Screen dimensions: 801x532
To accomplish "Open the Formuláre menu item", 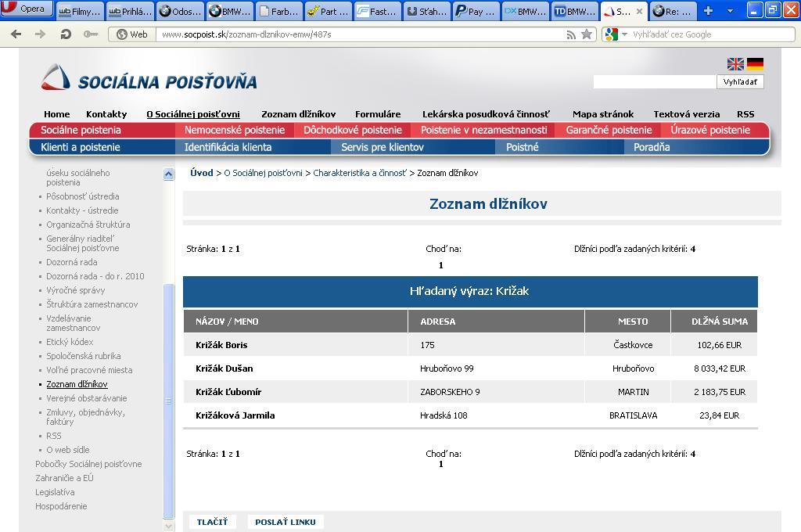I will (378, 114).
